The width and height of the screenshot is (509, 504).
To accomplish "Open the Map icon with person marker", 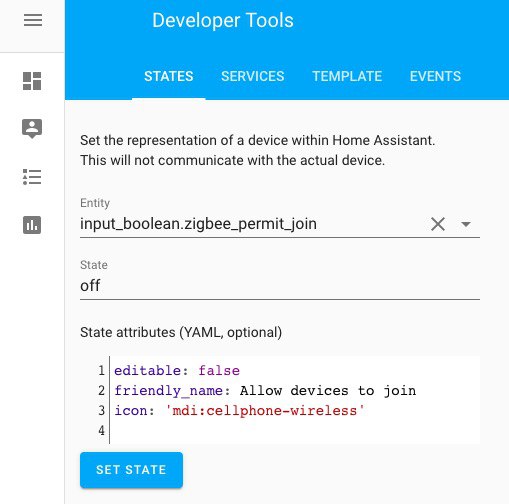I will point(32,129).
